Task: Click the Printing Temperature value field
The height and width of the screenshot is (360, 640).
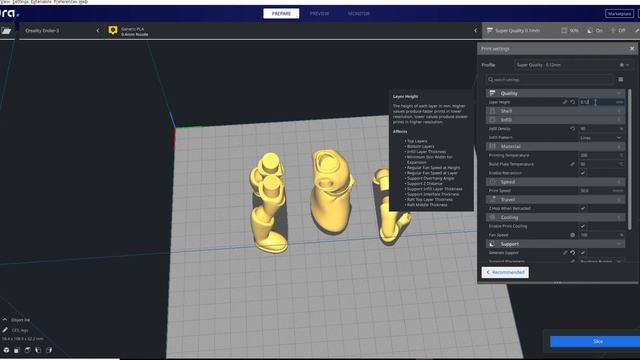Action: pyautogui.click(x=601, y=155)
